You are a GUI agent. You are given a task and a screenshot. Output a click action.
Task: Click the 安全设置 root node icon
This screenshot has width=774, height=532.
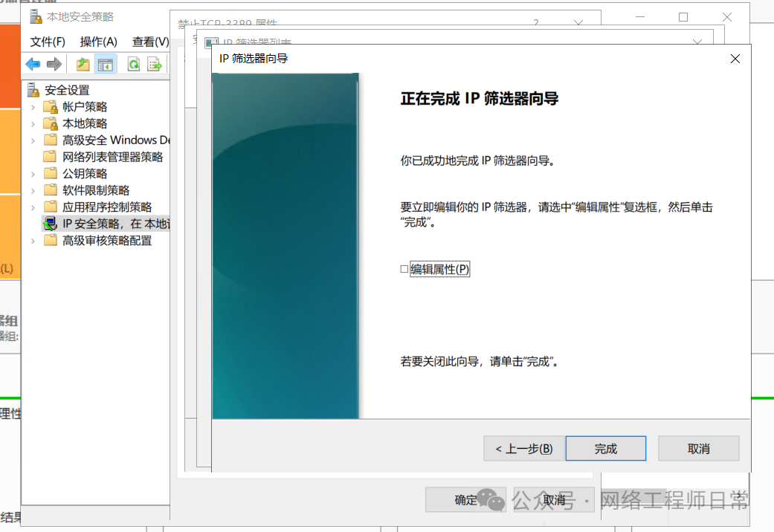(x=33, y=91)
